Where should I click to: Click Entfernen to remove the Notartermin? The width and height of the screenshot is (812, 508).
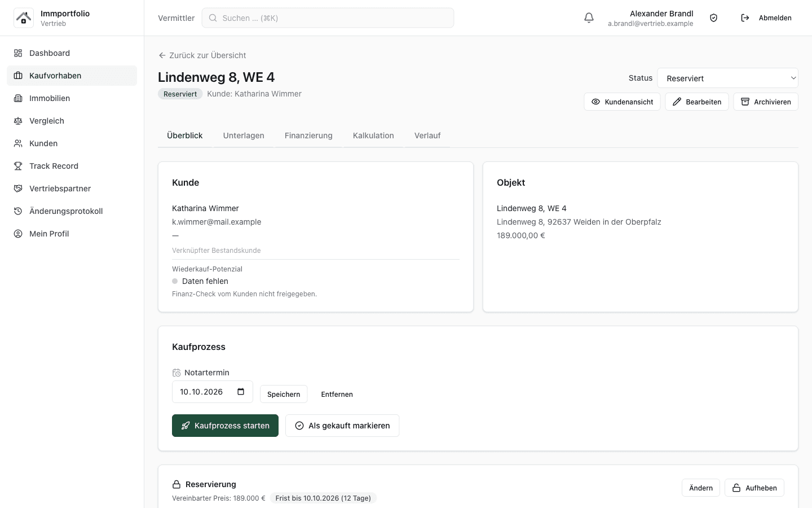[337, 394]
